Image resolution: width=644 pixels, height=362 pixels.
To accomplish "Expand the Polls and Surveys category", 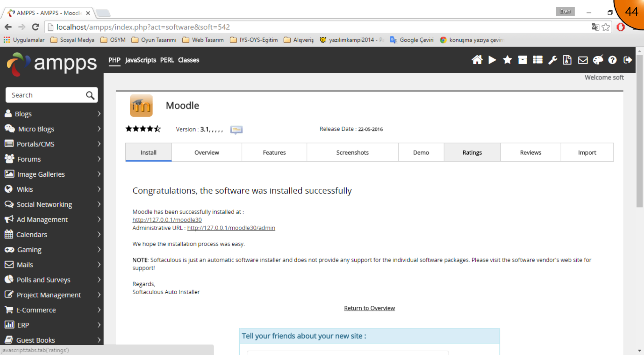I will [x=52, y=280].
